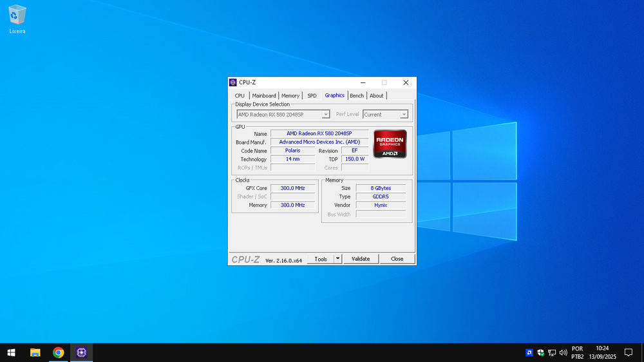Expand the Display Device Selection dropdown
The height and width of the screenshot is (362, 644).
pyautogui.click(x=325, y=115)
